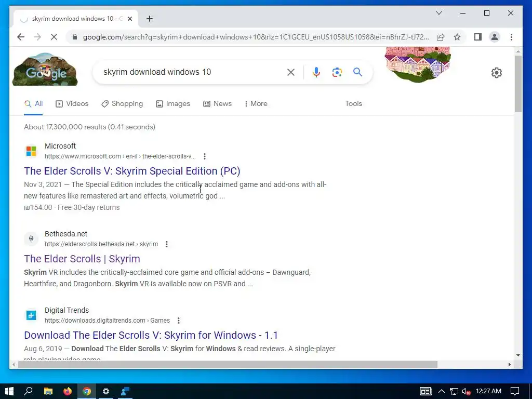The height and width of the screenshot is (399, 532).
Task: Stop loading the page
Action: tap(54, 37)
